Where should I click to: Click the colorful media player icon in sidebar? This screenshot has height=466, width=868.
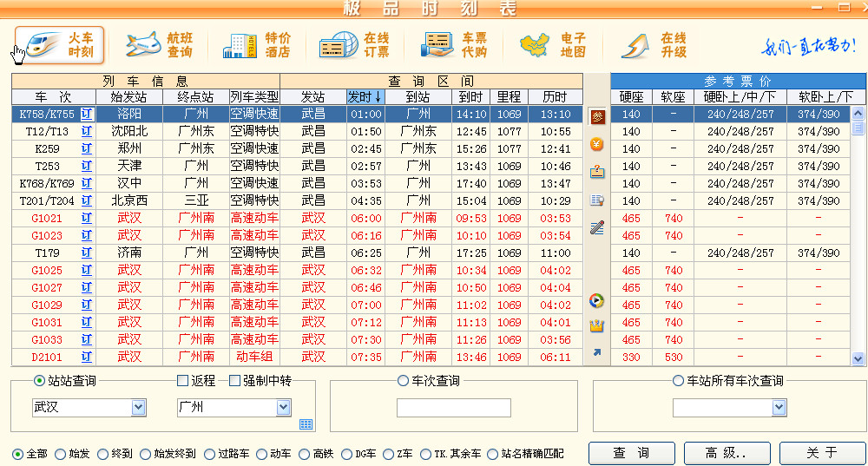(597, 301)
